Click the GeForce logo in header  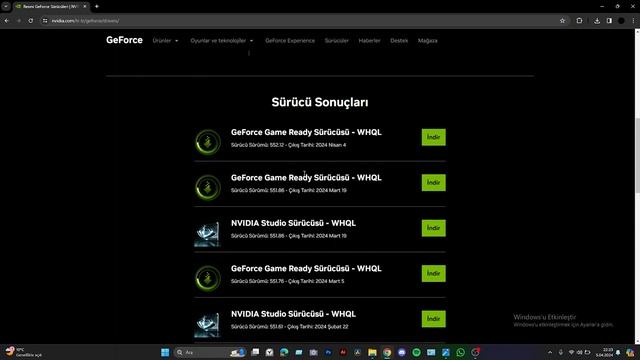(x=124, y=40)
